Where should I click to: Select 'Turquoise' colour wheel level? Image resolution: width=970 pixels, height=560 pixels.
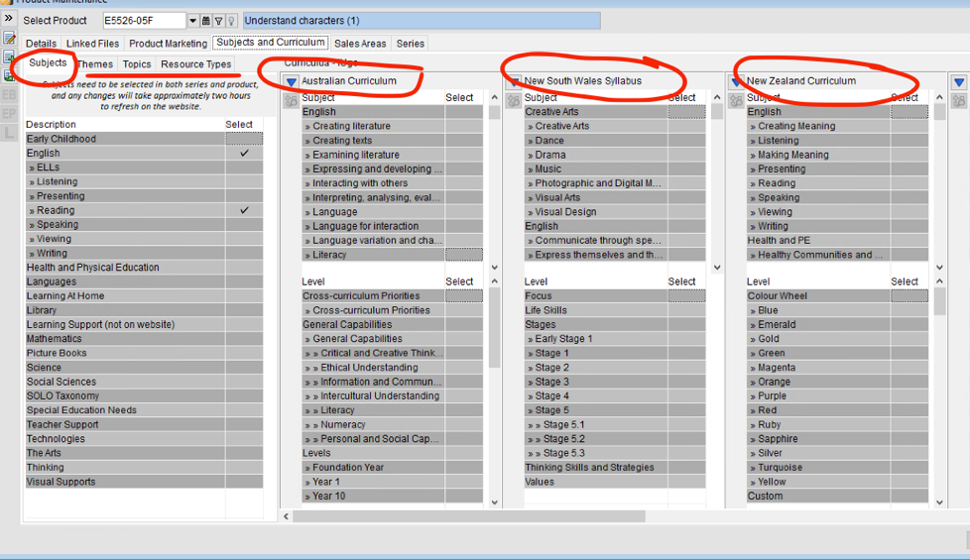818,468
